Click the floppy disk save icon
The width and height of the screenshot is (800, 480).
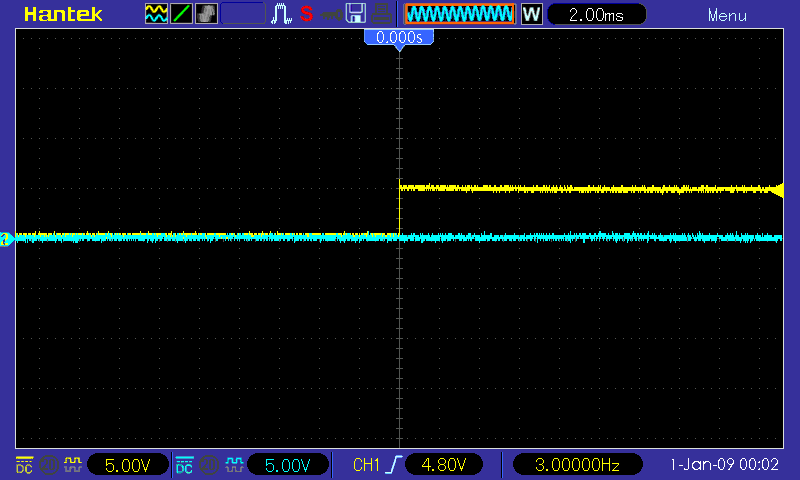[x=356, y=14]
